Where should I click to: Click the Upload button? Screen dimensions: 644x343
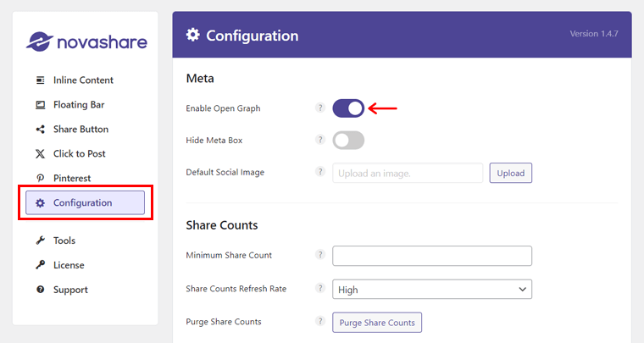point(510,173)
